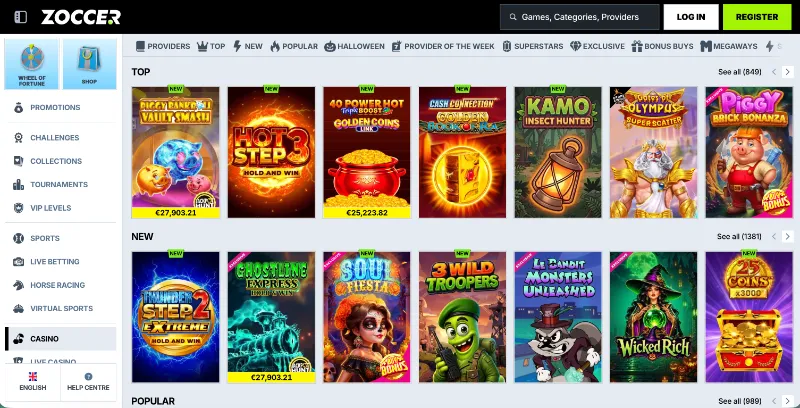Click the Challenges medal icon
Screen dimensions: 800x408
[18, 138]
